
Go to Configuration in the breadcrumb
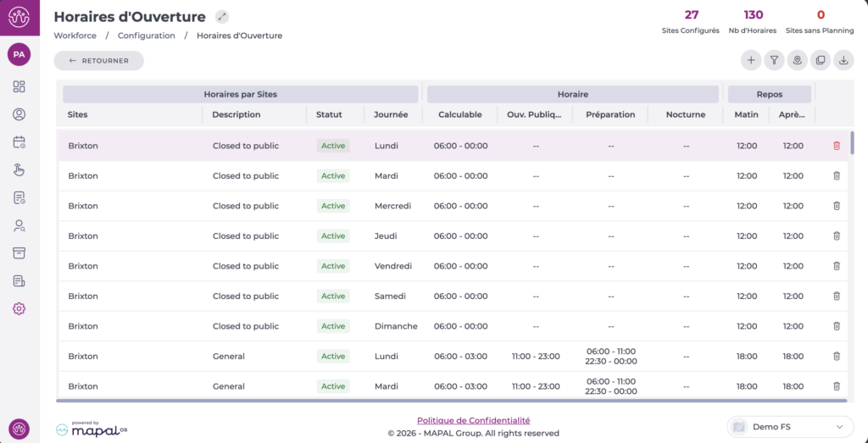(147, 36)
